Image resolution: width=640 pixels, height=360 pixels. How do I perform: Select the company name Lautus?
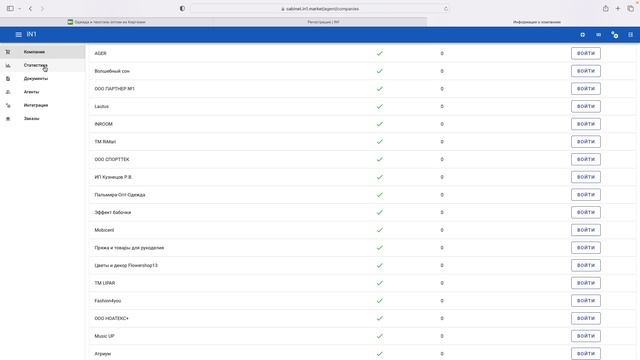point(102,107)
